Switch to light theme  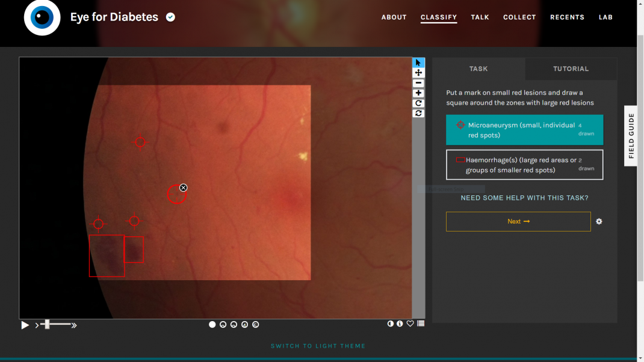tap(318, 346)
